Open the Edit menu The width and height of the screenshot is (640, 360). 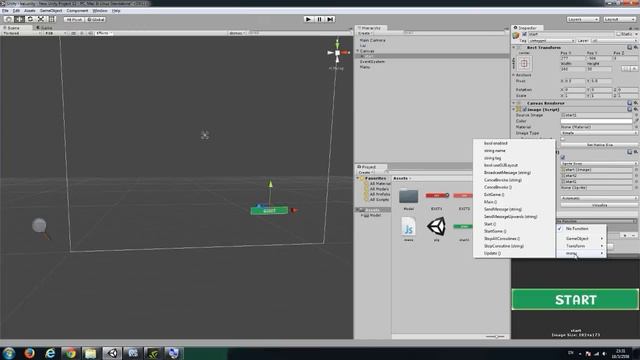point(16,11)
